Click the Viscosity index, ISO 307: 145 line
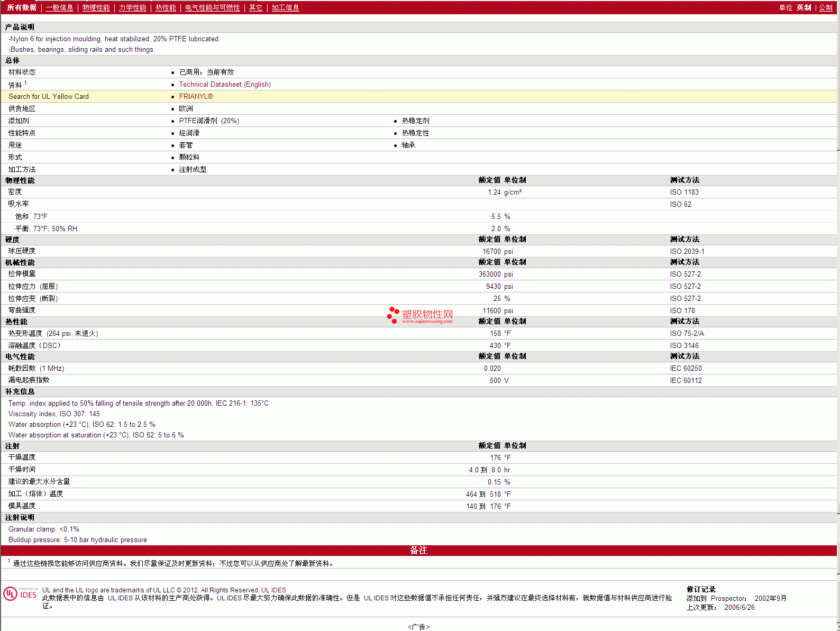Screen dimensions: 840x631 click(x=54, y=414)
